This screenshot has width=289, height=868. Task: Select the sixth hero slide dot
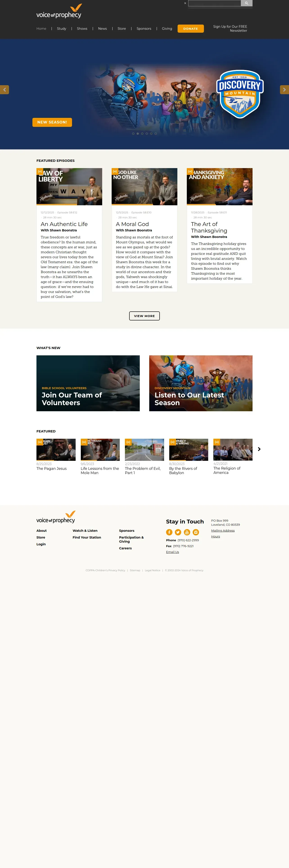click(x=156, y=134)
